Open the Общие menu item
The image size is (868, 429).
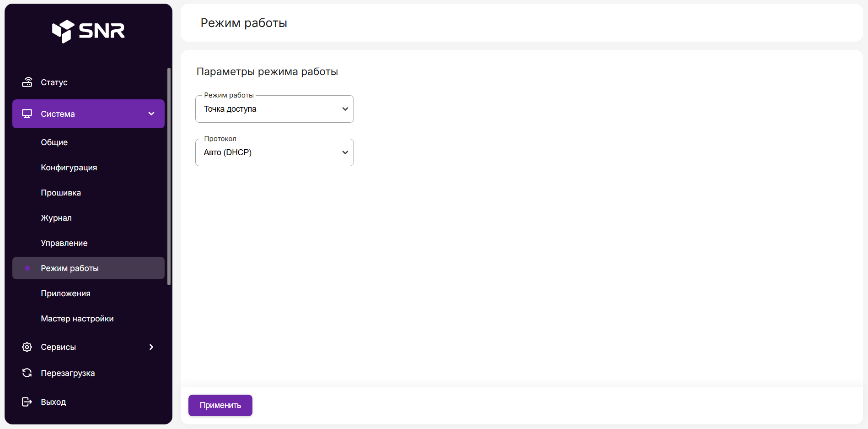54,142
